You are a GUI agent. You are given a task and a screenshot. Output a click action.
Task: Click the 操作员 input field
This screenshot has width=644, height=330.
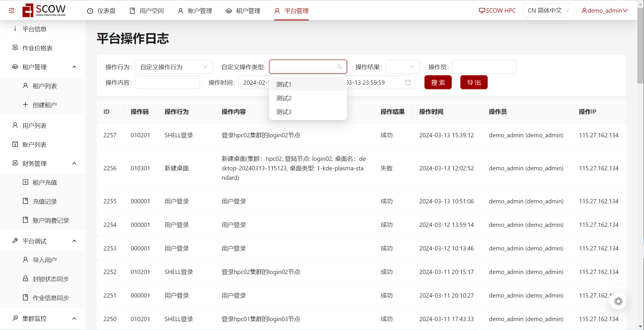484,67
